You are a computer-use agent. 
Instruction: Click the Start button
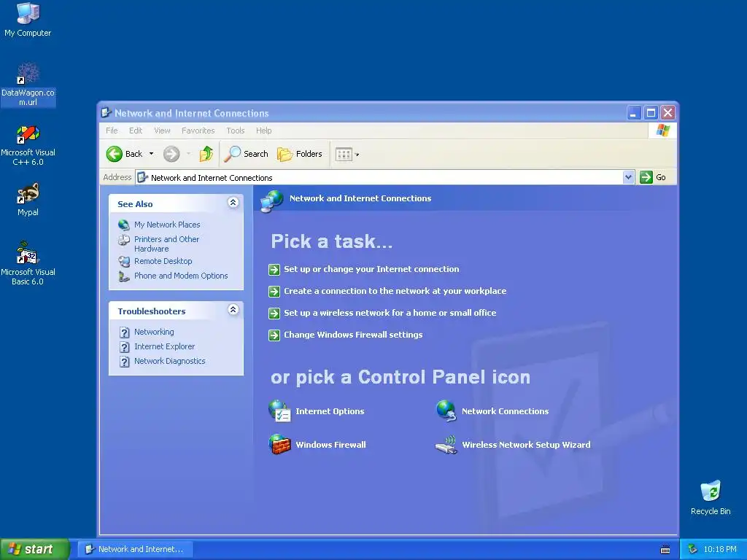[x=34, y=549]
